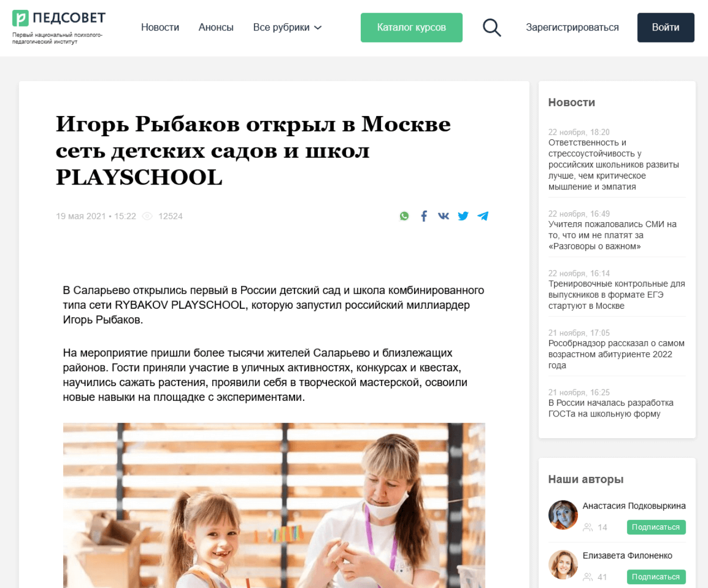Screen dimensions: 708x588
Task: Share the article on Facebook
Action: click(x=424, y=216)
